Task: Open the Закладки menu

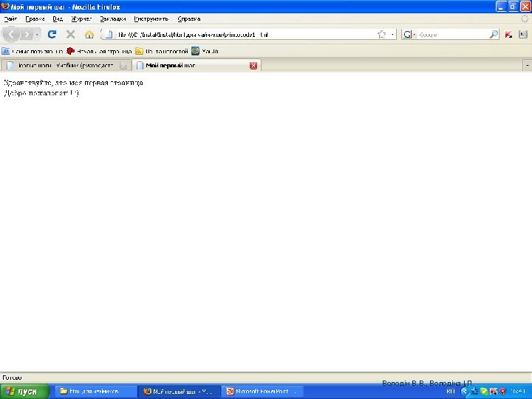Action: 112,19
